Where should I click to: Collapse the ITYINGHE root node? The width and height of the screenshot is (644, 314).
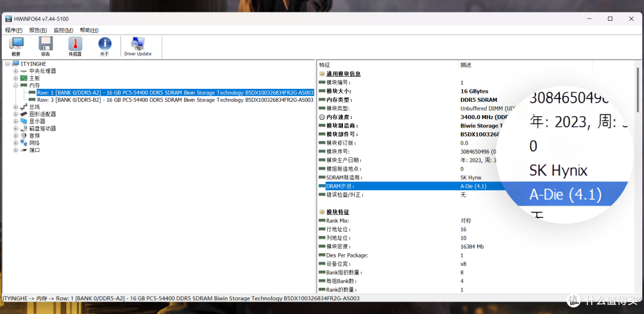(x=8, y=64)
